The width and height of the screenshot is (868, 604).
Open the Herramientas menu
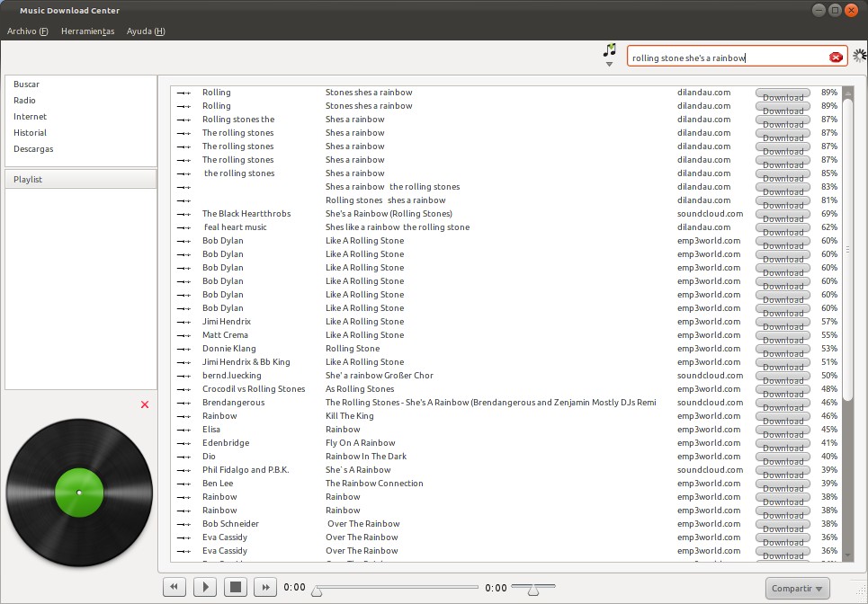pos(87,30)
